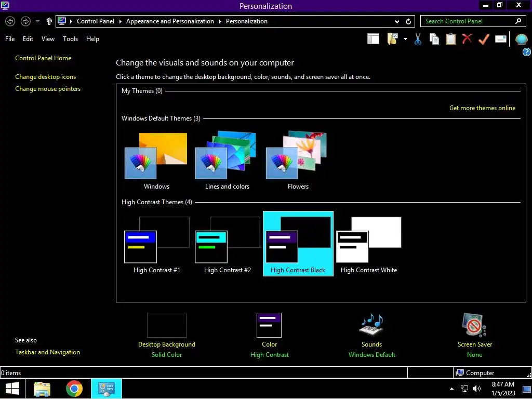Viewport: 532px width, 399px height.
Task: Open Control Panel Home link
Action: coord(43,58)
